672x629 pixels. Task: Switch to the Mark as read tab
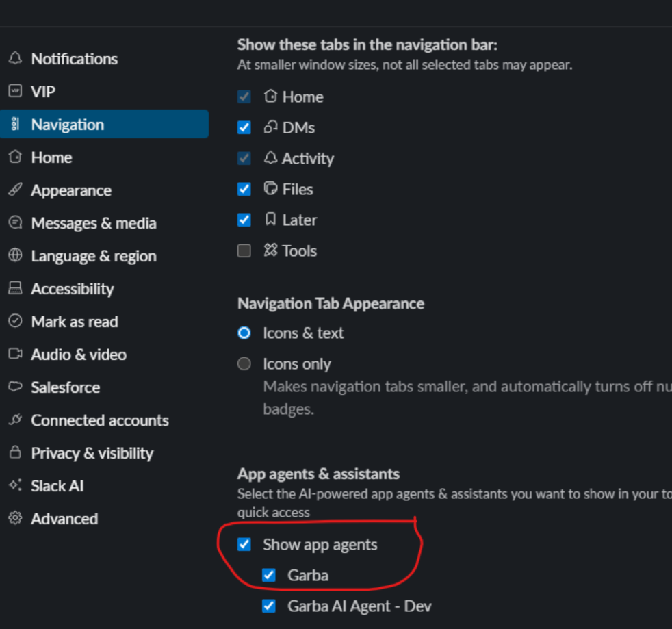tap(75, 322)
